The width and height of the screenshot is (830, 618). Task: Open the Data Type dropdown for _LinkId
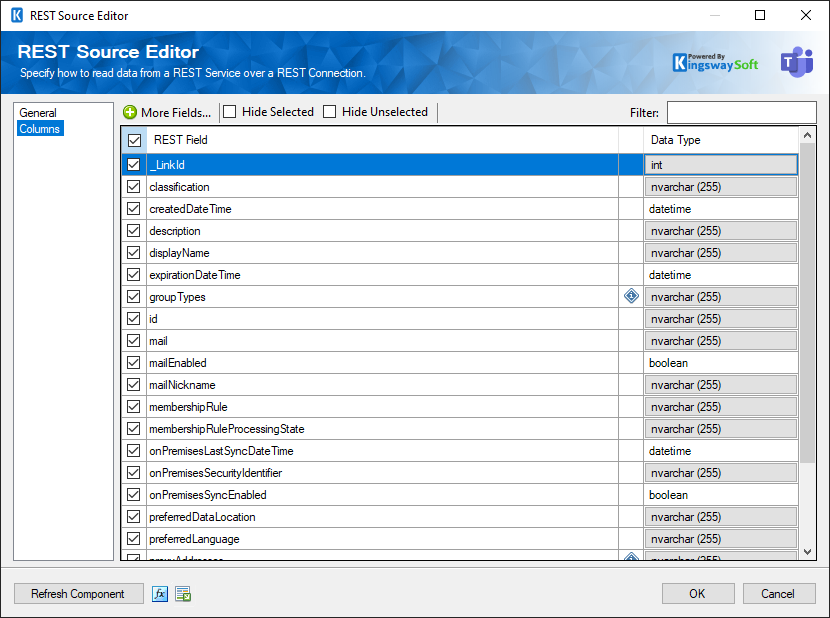click(x=720, y=164)
